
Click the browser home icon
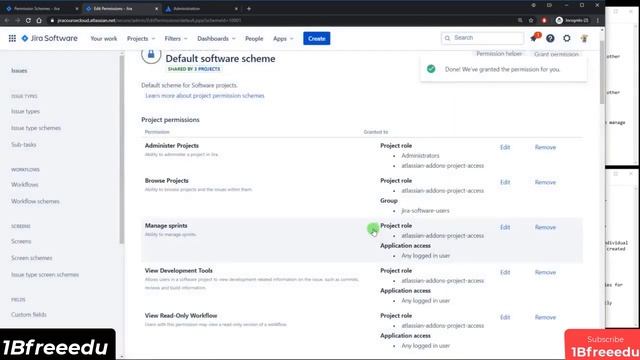[39, 20]
